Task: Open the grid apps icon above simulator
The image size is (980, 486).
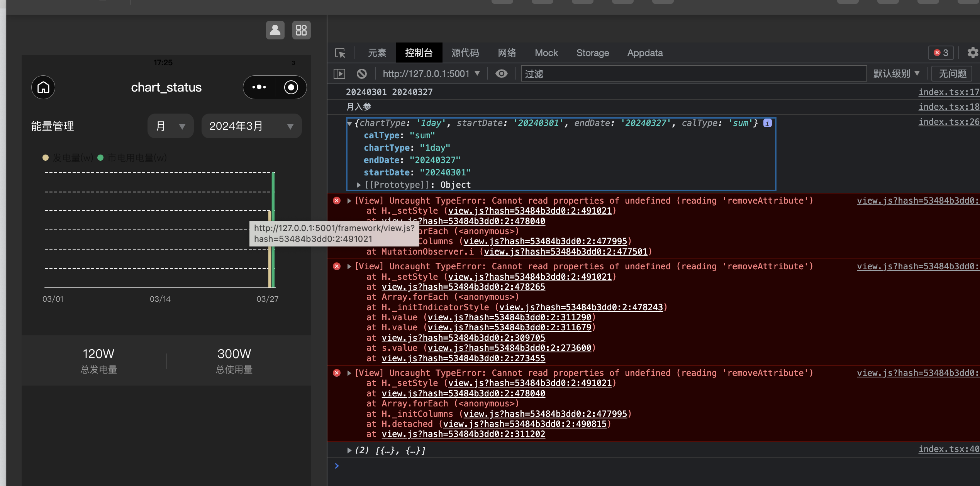Action: 301,30
